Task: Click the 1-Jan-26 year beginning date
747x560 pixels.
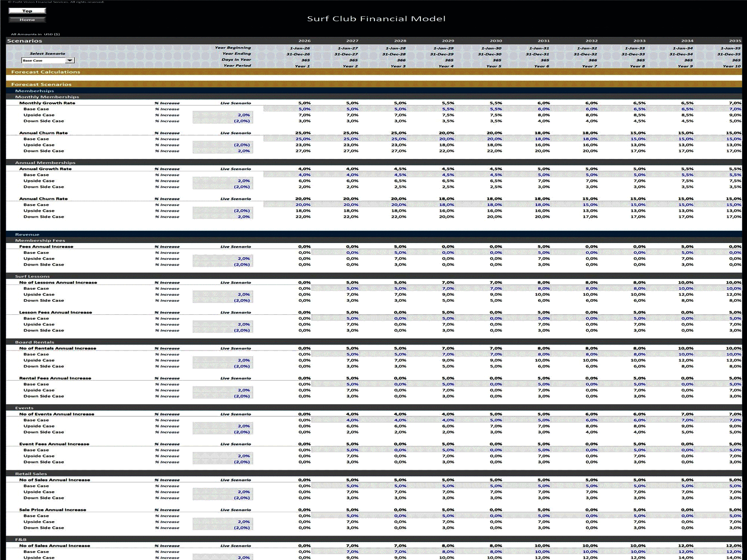Action: point(300,48)
